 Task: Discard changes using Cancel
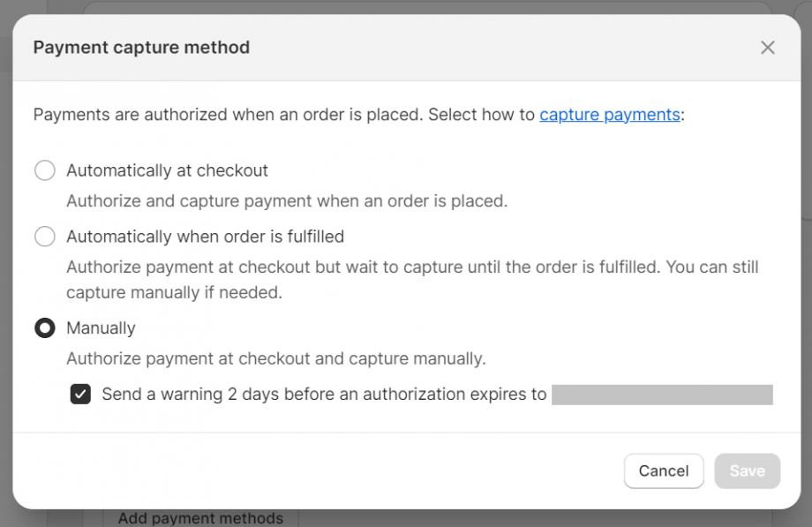tap(664, 471)
